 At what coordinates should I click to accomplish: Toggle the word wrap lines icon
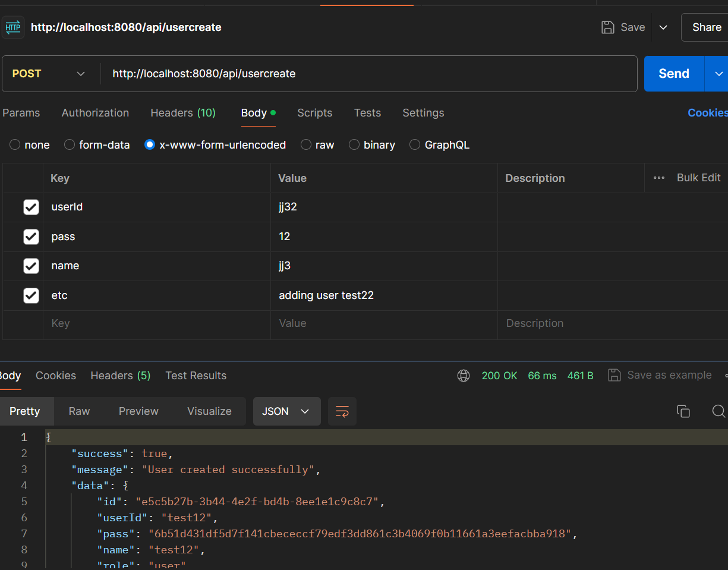[x=342, y=411]
